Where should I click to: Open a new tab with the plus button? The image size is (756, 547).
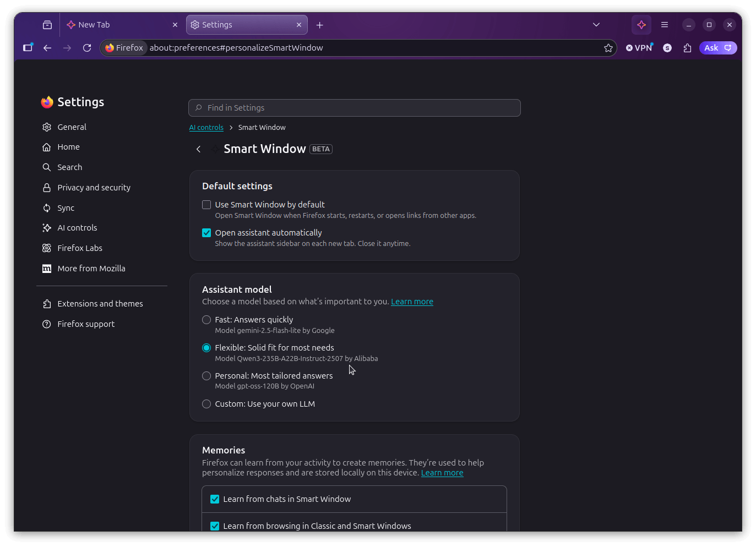pos(320,25)
